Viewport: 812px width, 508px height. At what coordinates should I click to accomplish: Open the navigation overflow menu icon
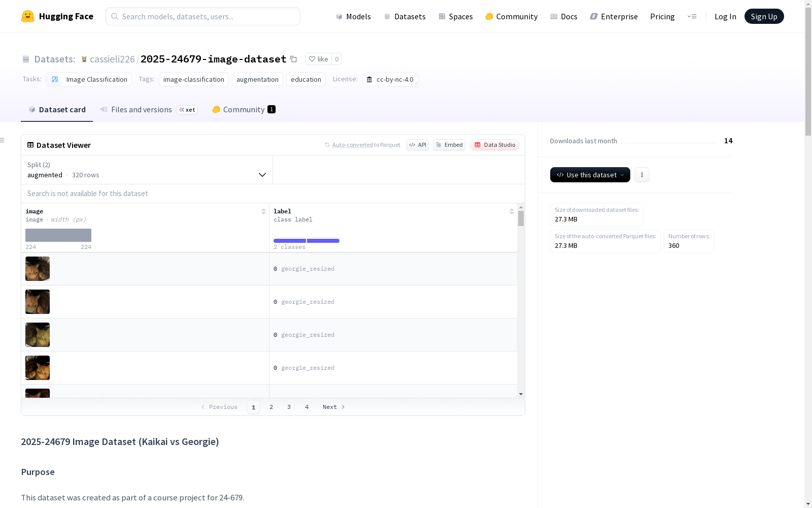pyautogui.click(x=692, y=16)
